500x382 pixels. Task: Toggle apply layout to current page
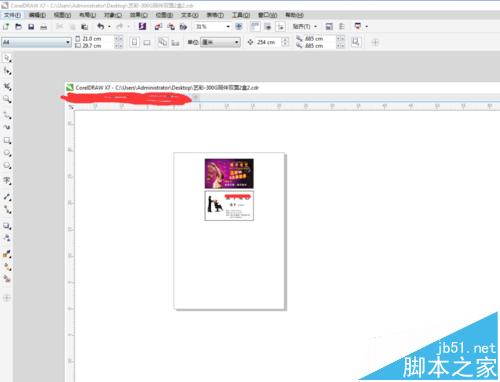click(x=175, y=43)
